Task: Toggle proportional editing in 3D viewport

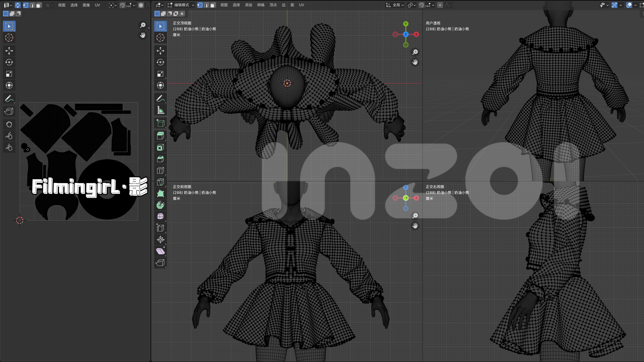Action: pos(440,5)
